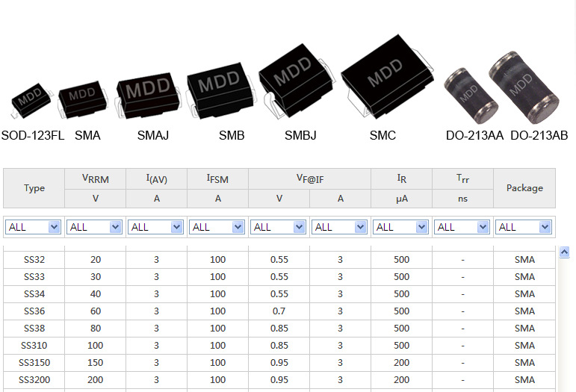Open the VF current filter dropdown
The width and height of the screenshot is (576, 392).
coord(340,227)
